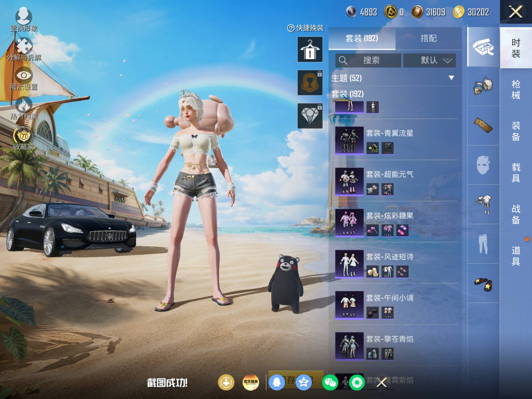
Task: Click the 搜索 search field
Action: pyautogui.click(x=368, y=60)
